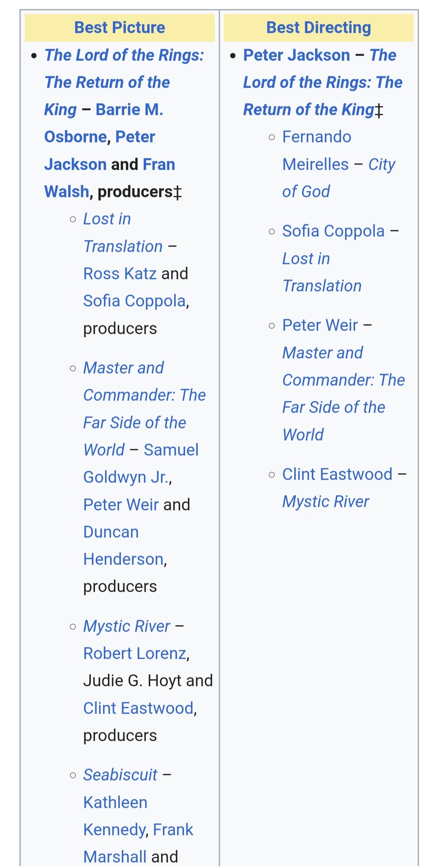Open Mystic River in Best Picture list
This screenshot has height=868, width=438.
pos(127,626)
